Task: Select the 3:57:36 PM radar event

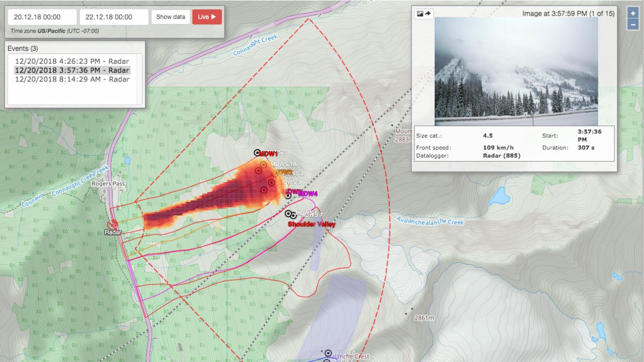Action: pyautogui.click(x=72, y=70)
